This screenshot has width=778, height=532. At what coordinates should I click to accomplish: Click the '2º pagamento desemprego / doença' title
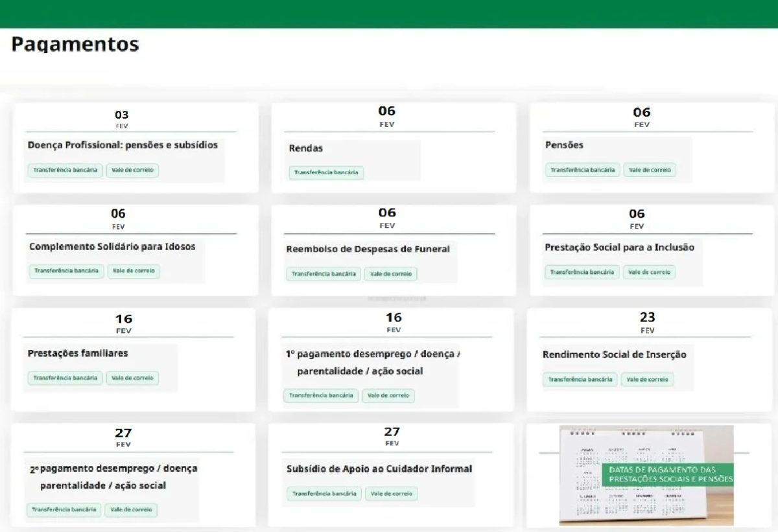pyautogui.click(x=113, y=468)
